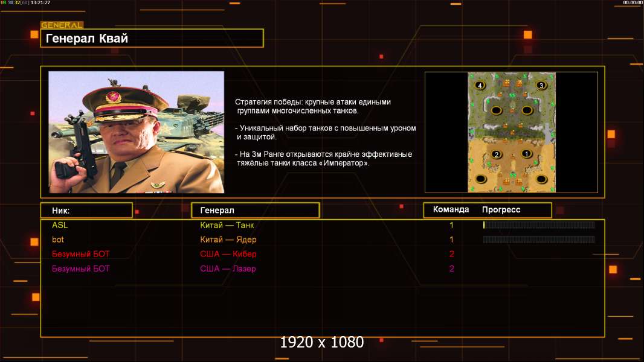Click the 'На 3м Ранге' description line
Screen dimensions: 644x362
(x=324, y=159)
